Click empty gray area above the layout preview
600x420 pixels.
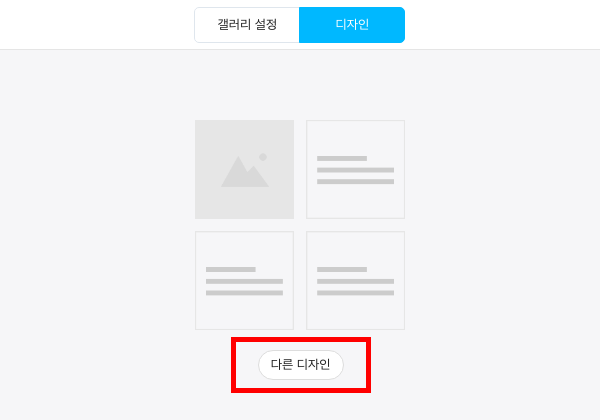tap(300, 84)
